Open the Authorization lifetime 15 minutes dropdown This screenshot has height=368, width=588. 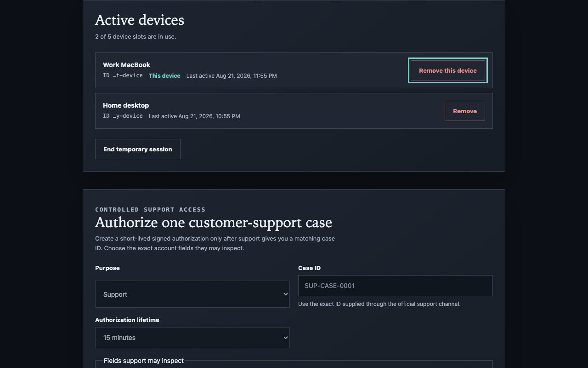192,338
